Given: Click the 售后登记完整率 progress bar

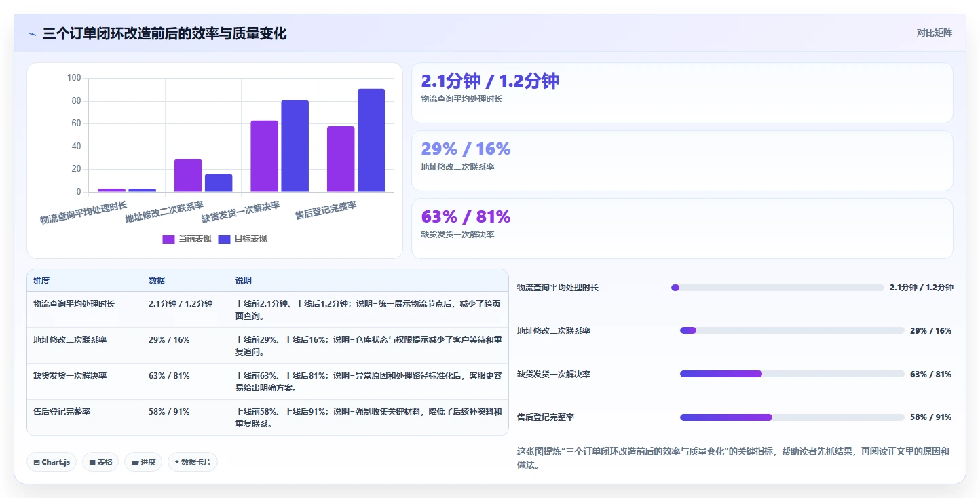Looking at the screenshot, I should (792, 417).
